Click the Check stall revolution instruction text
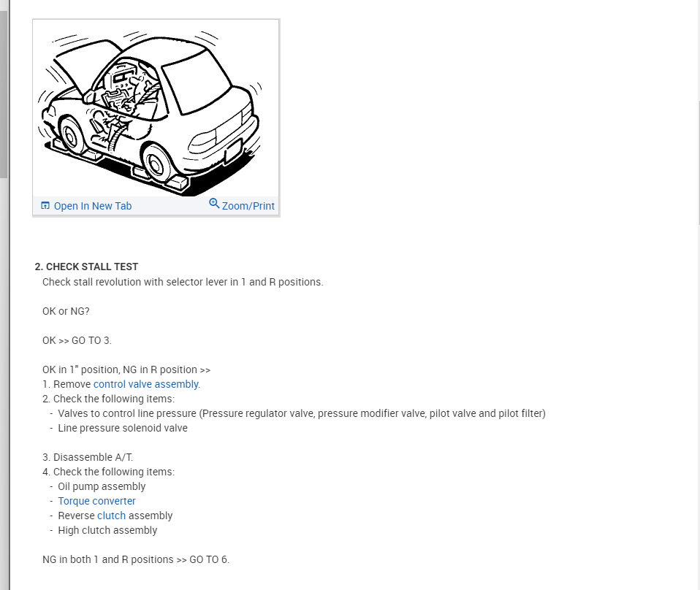 [182, 282]
